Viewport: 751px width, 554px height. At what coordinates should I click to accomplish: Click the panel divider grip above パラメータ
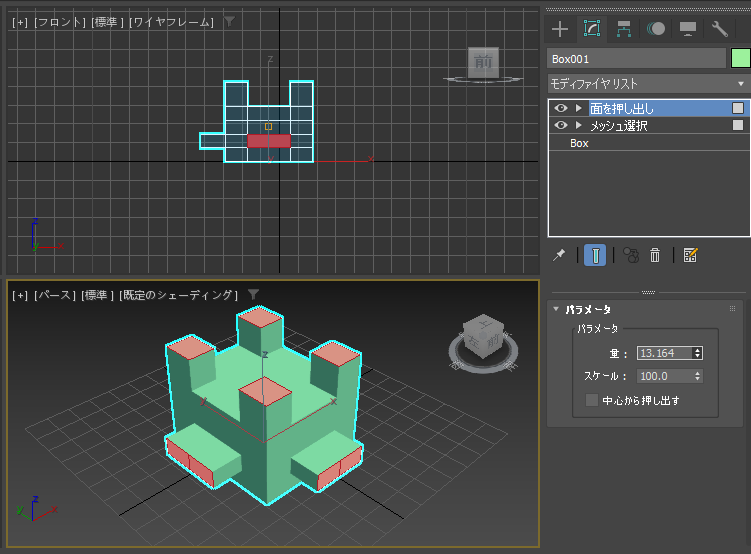click(648, 292)
